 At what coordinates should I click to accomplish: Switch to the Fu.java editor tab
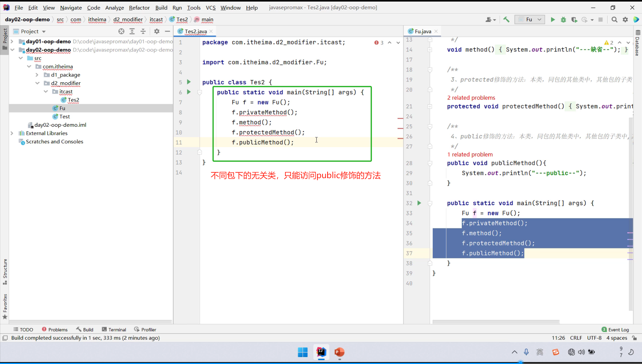(x=423, y=31)
